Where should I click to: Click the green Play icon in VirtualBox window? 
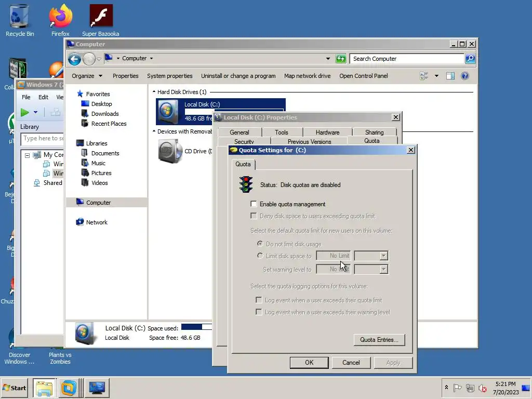(x=24, y=112)
